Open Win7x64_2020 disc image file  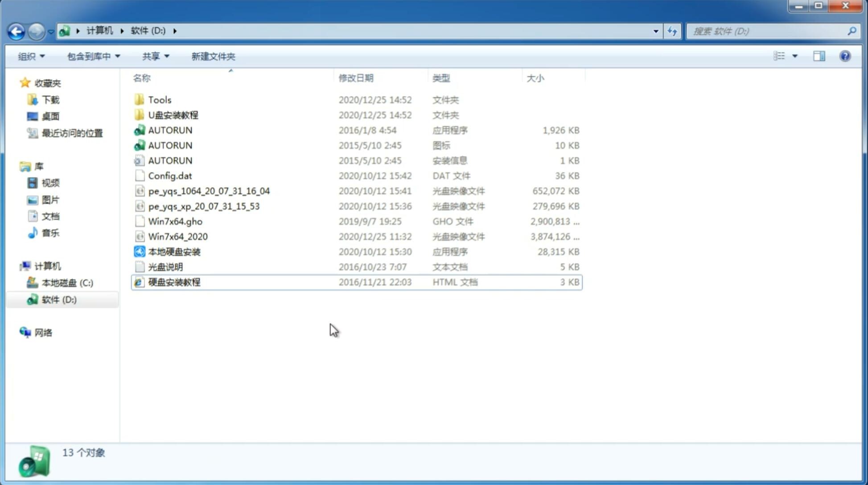point(178,237)
